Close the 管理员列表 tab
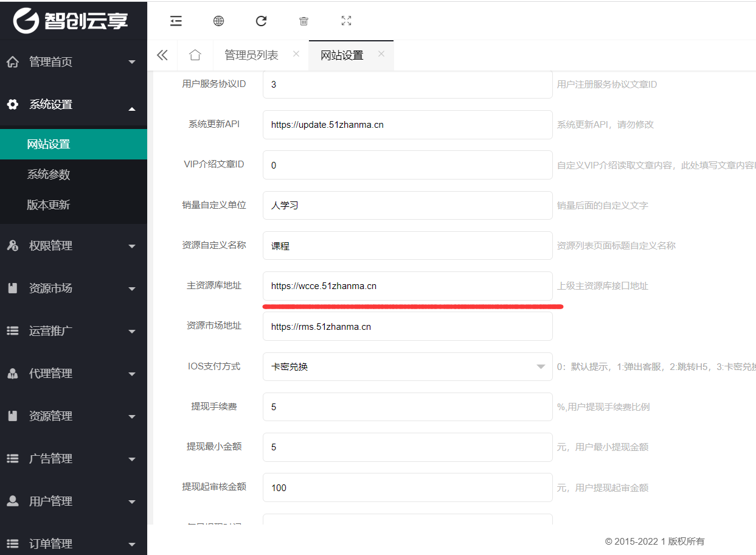 (x=296, y=54)
